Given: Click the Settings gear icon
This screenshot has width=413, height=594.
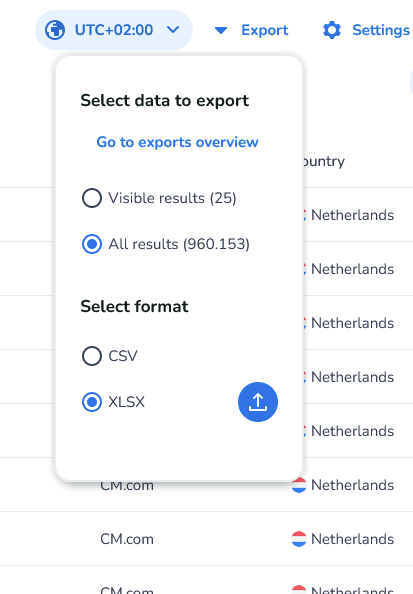Looking at the screenshot, I should (x=332, y=30).
